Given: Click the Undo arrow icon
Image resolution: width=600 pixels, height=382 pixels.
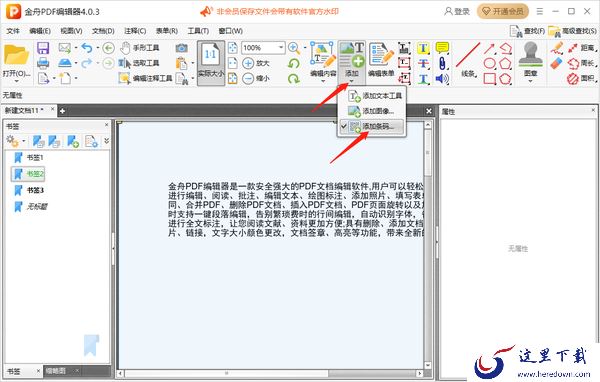Looking at the screenshot, I should [x=87, y=48].
